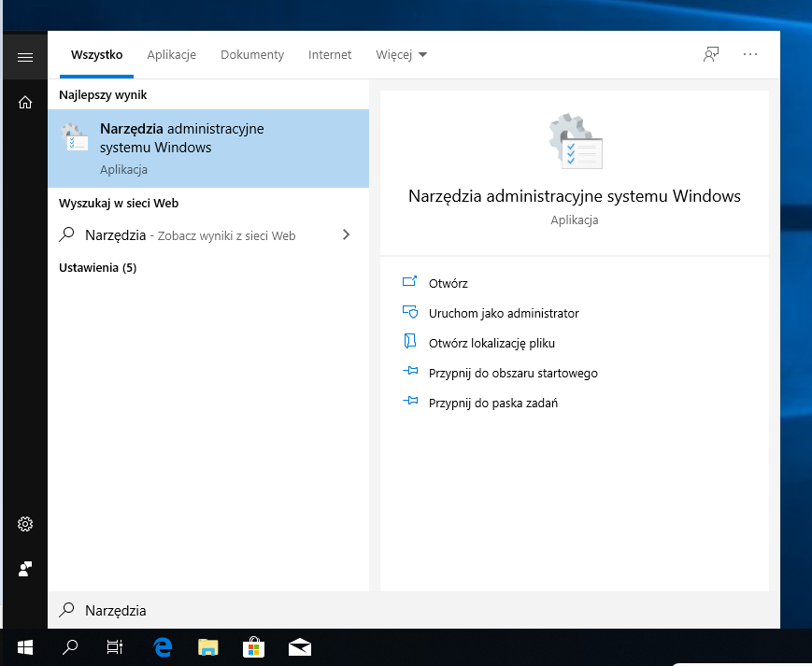Click the user account icon in sidebar
The height and width of the screenshot is (666, 812).
25,569
